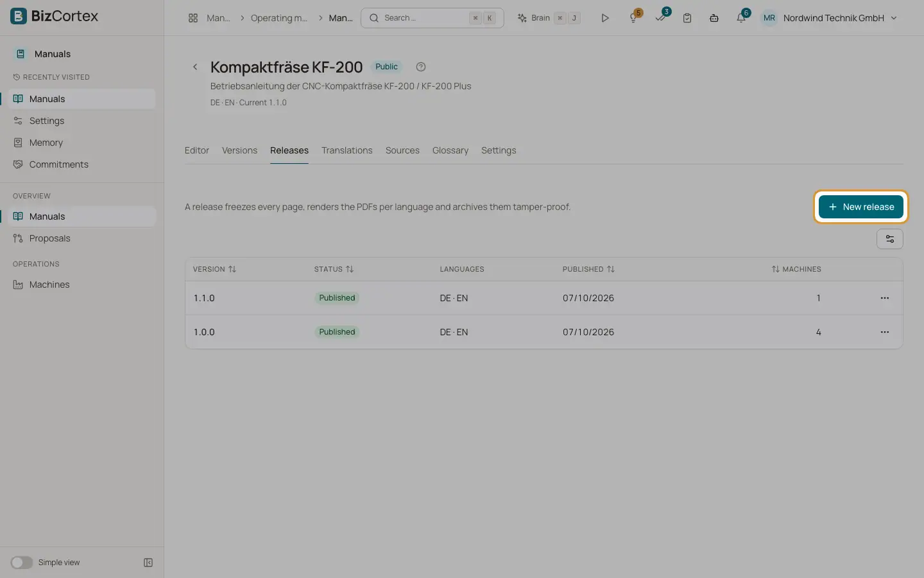Click the play icon in top bar
The height and width of the screenshot is (578, 924).
coord(604,18)
